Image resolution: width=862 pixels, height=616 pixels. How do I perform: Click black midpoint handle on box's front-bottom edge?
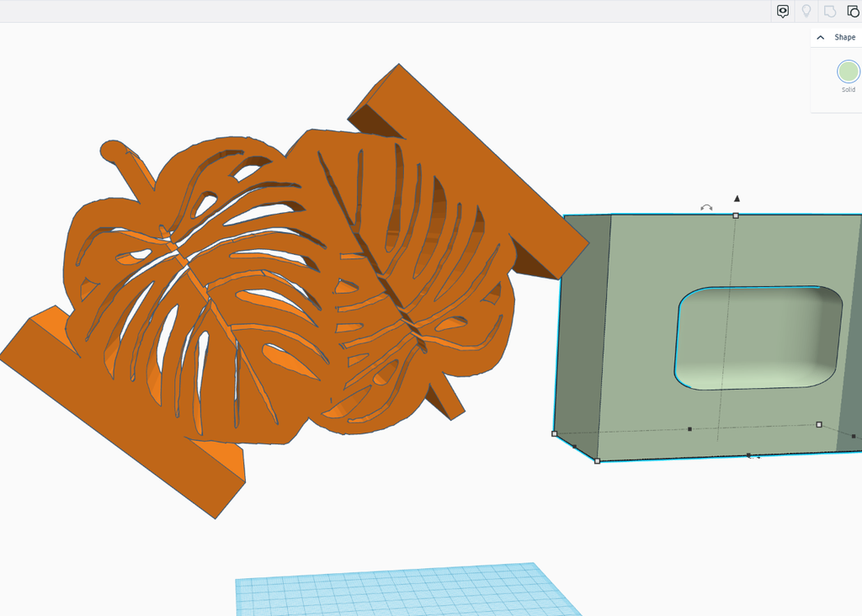(x=748, y=454)
